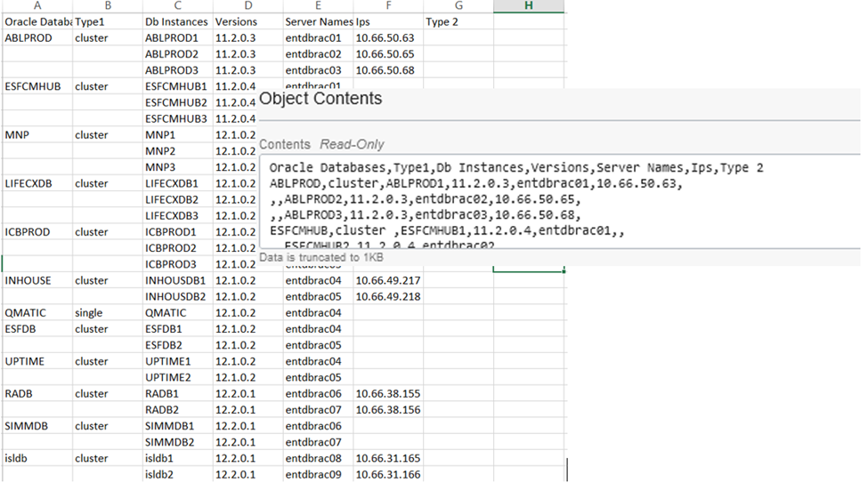Select the ESFCMHUB3 instance cell

coord(178,118)
